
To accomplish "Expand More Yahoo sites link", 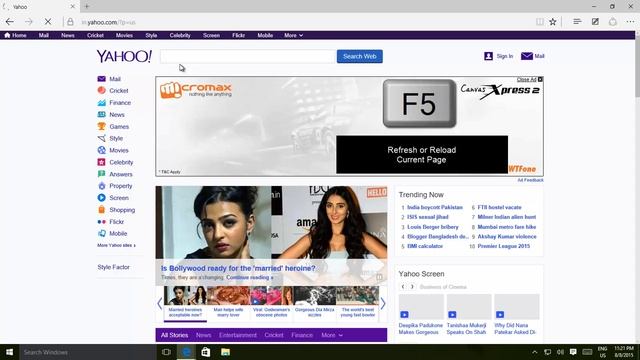I will tap(116, 245).
